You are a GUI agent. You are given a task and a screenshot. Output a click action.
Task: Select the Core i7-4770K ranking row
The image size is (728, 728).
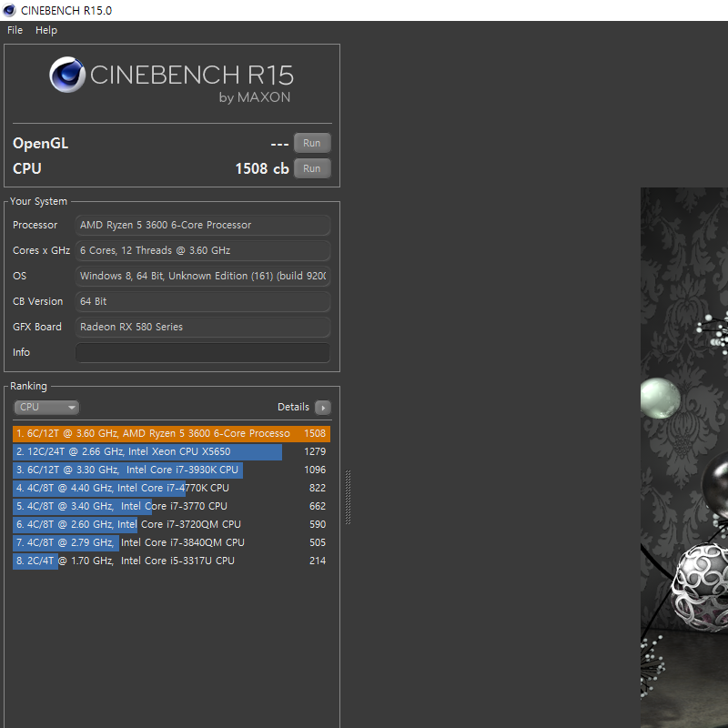click(171, 488)
